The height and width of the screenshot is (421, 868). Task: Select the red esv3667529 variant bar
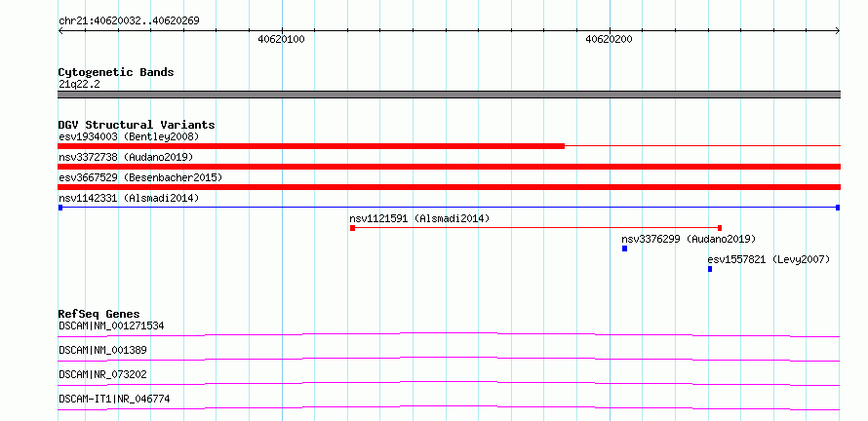pyautogui.click(x=449, y=187)
